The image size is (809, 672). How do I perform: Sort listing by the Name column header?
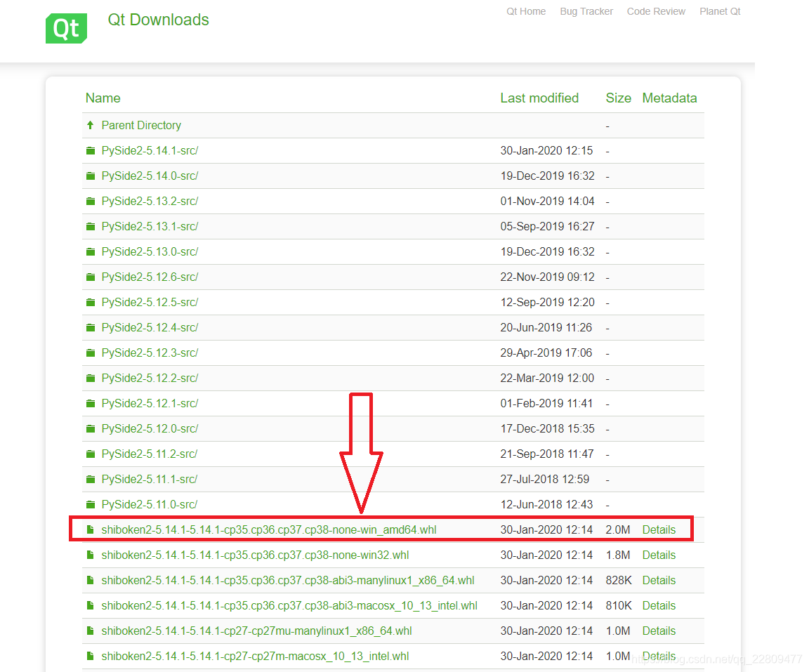click(103, 98)
